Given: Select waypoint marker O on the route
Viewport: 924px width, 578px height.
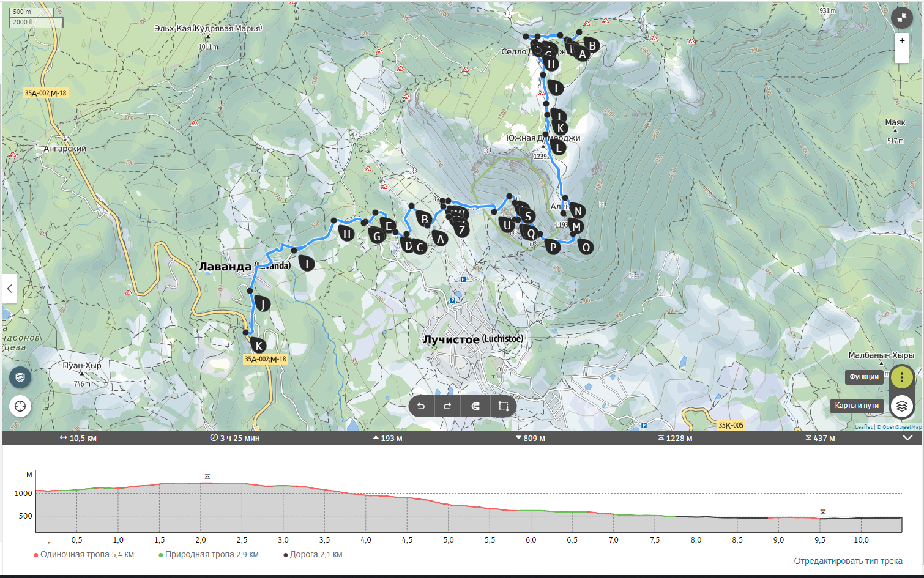Looking at the screenshot, I should 586,246.
